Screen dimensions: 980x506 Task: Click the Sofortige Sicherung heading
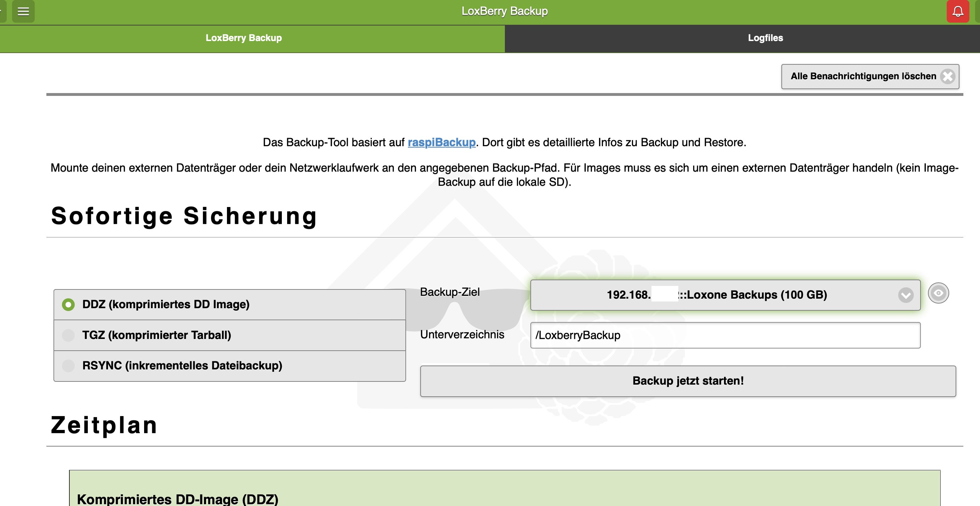(x=184, y=216)
